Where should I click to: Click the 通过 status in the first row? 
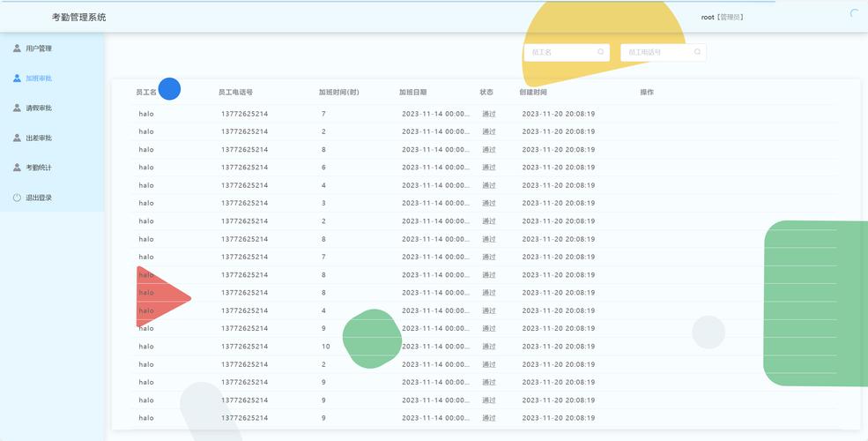(x=489, y=114)
